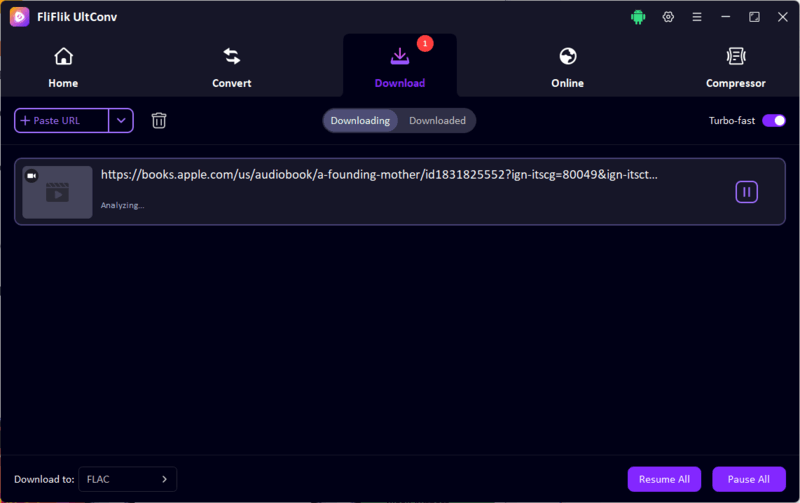This screenshot has width=800, height=503.
Task: Click the video thumbnail of the audiobook item
Action: point(57,192)
